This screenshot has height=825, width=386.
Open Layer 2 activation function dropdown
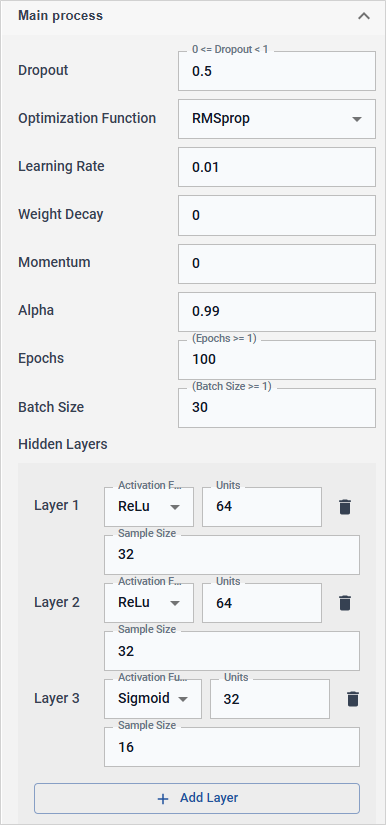tap(149, 603)
